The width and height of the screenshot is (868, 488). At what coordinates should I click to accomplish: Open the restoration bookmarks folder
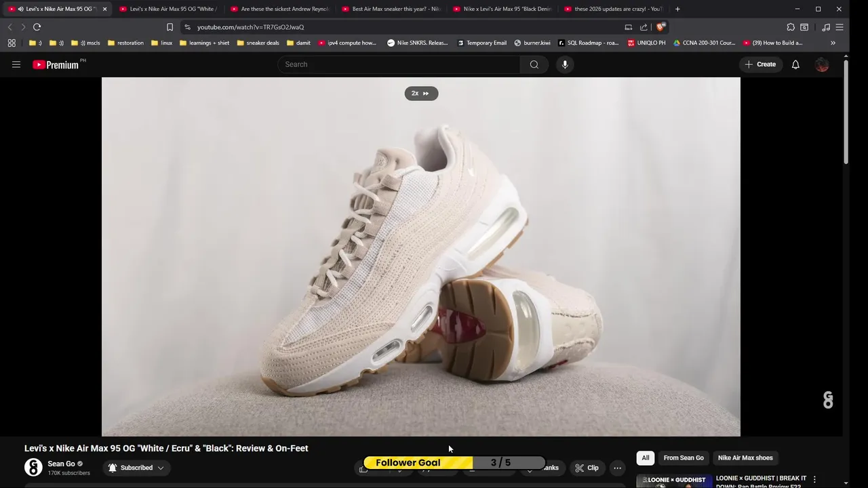click(x=125, y=43)
